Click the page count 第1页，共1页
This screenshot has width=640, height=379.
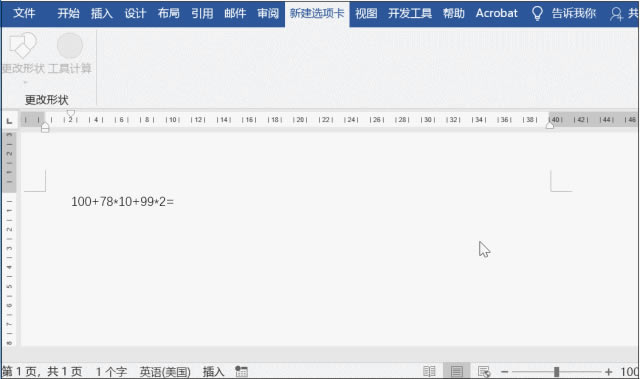click(x=42, y=372)
